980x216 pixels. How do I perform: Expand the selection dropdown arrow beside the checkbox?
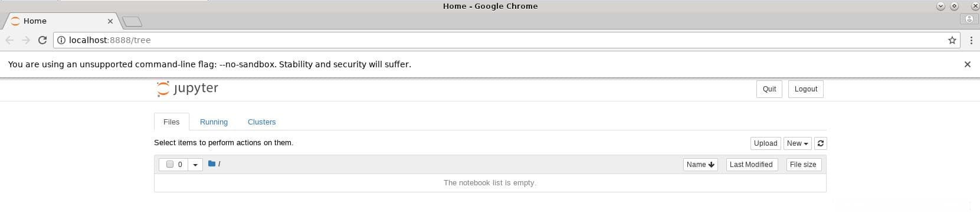[195, 165]
